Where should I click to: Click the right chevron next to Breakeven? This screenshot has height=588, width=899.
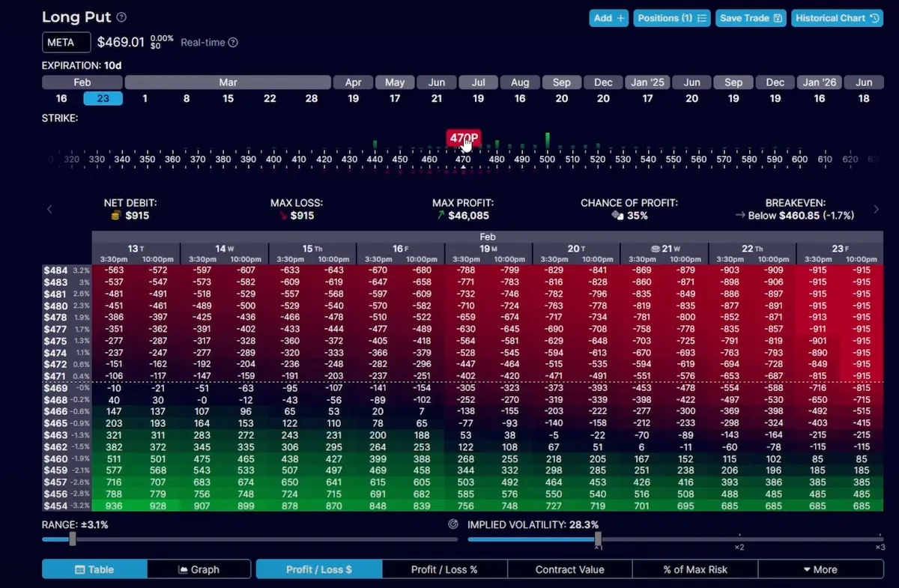[876, 210]
